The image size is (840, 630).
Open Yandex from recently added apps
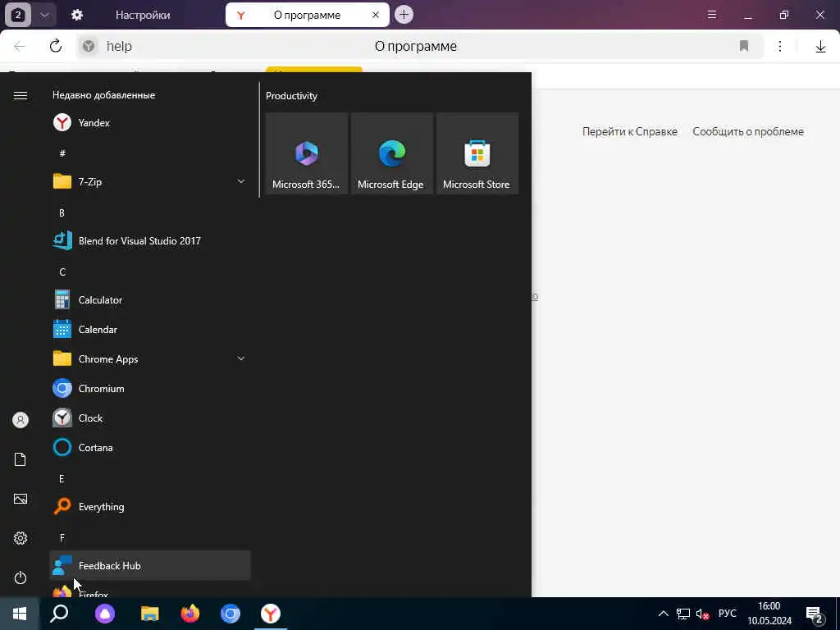pyautogui.click(x=150, y=123)
